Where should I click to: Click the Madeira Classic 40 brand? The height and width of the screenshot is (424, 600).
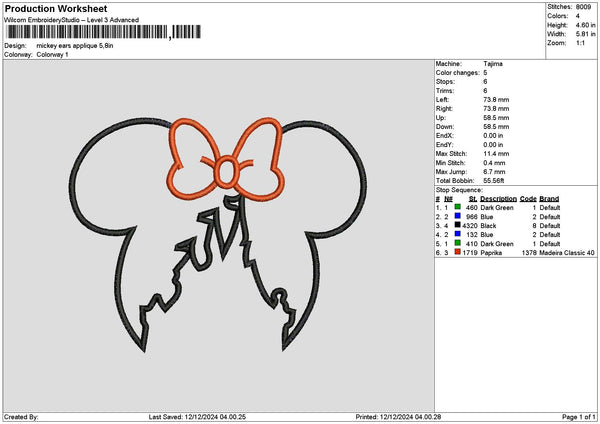click(x=567, y=253)
